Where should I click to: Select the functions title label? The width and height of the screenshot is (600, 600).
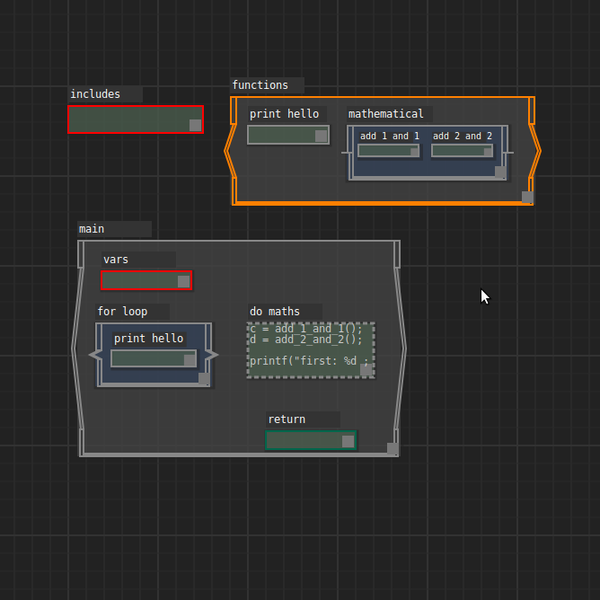point(267,85)
